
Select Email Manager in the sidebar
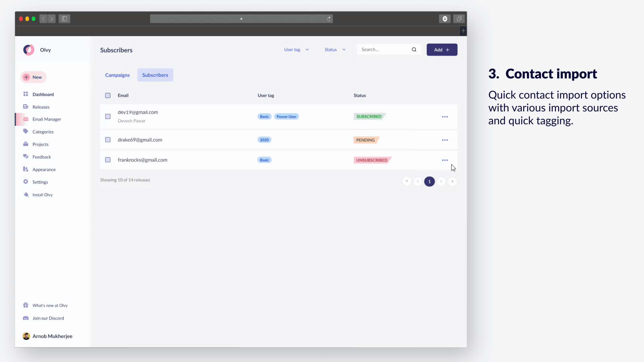pos(47,119)
